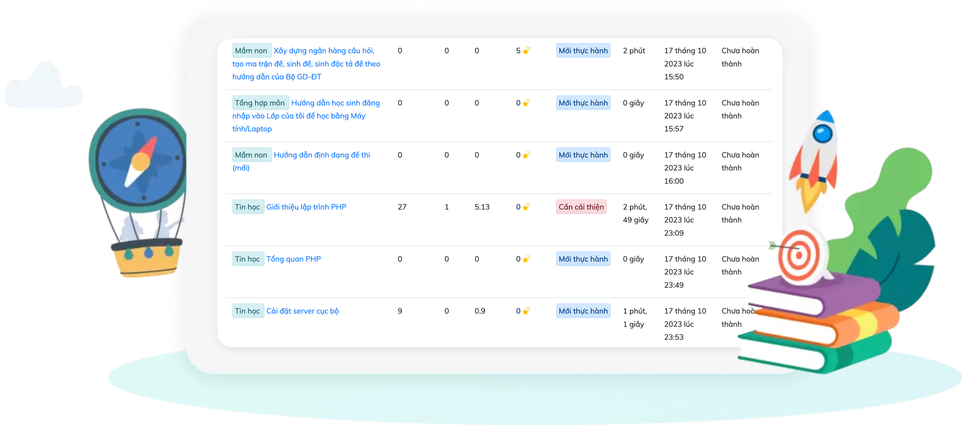Click the Tin học tag beside Cài đặt server

pos(247,311)
